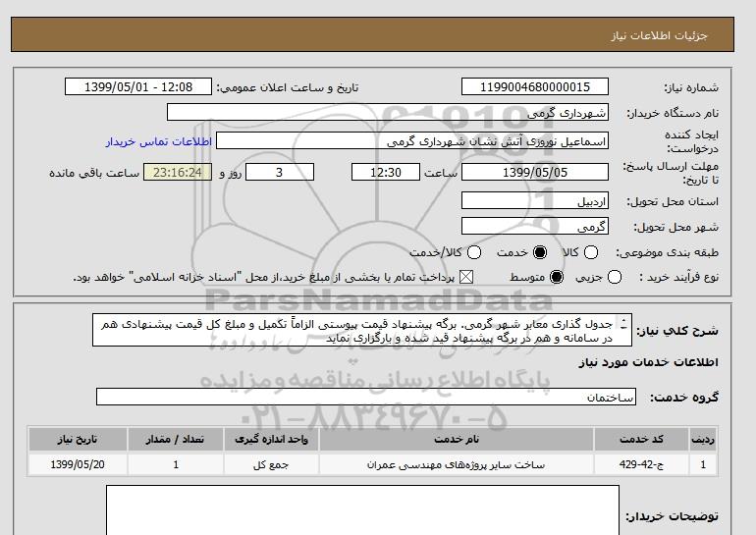
Task: Click the توضیحات خریدار label
Action: [673, 516]
